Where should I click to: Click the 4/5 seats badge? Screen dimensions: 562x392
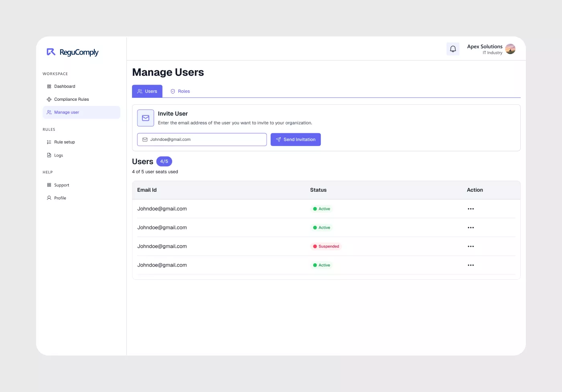(x=164, y=161)
